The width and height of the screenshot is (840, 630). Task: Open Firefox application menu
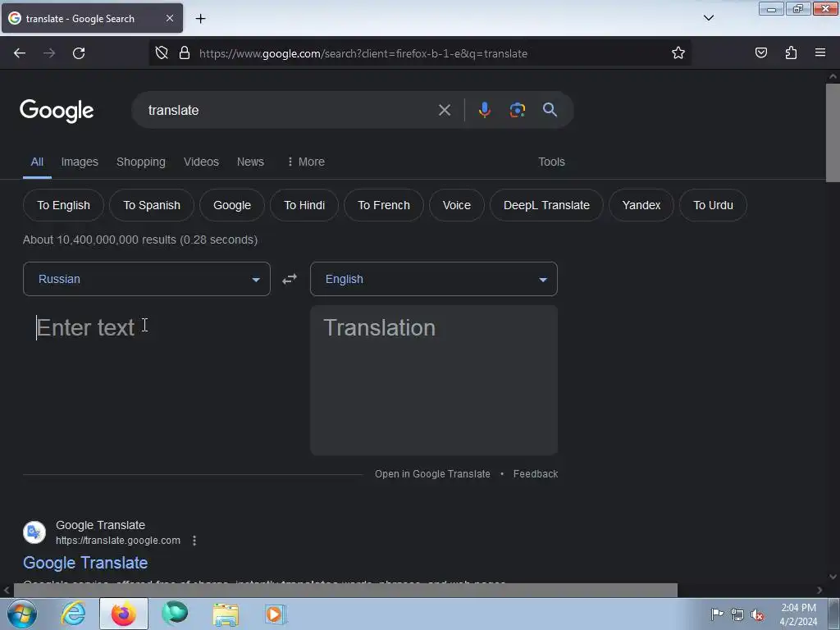(820, 53)
